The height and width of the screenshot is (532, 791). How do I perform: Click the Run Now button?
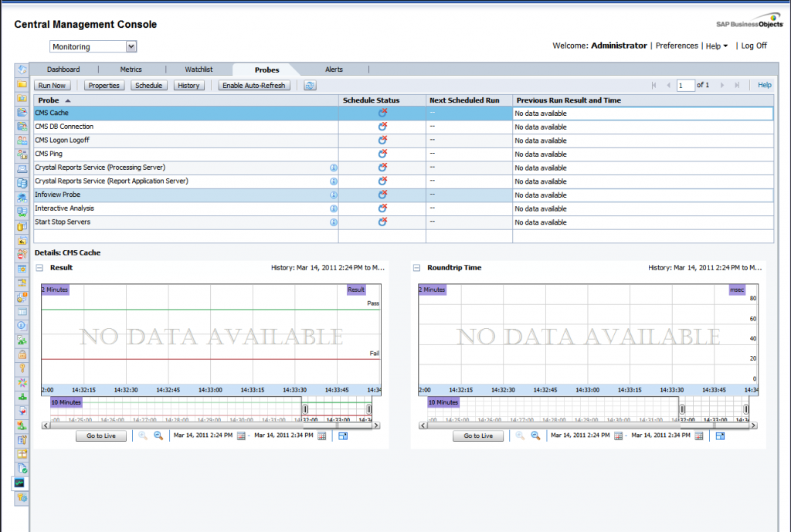point(52,86)
